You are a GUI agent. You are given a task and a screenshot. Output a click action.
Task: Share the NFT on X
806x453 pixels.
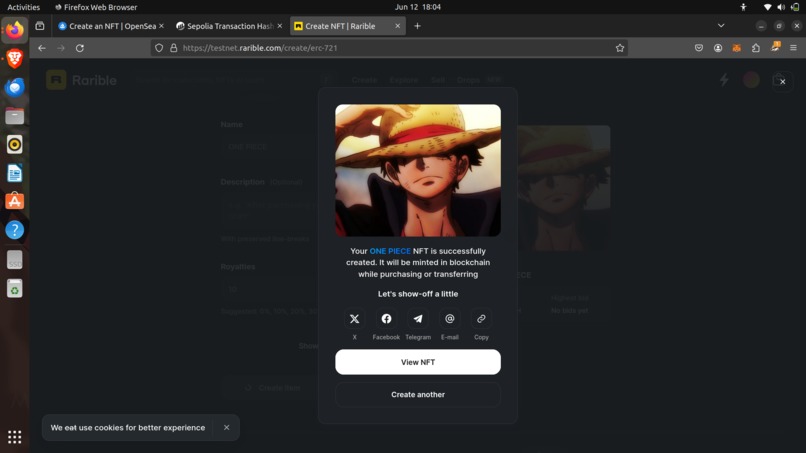click(x=354, y=319)
